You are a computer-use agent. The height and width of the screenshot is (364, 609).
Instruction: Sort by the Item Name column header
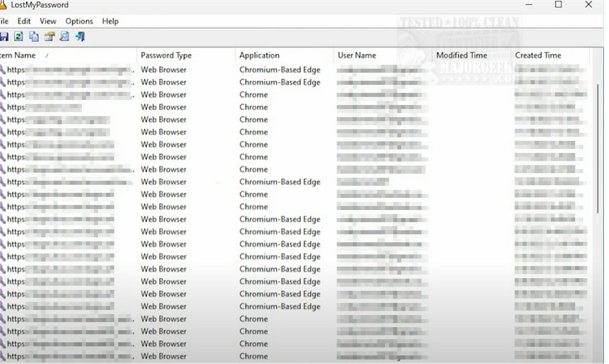coord(68,56)
